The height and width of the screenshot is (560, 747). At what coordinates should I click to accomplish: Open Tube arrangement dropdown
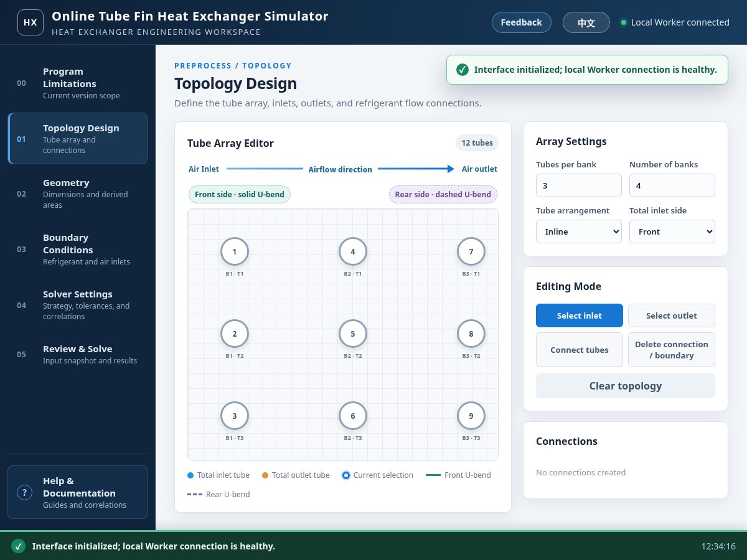click(x=579, y=231)
